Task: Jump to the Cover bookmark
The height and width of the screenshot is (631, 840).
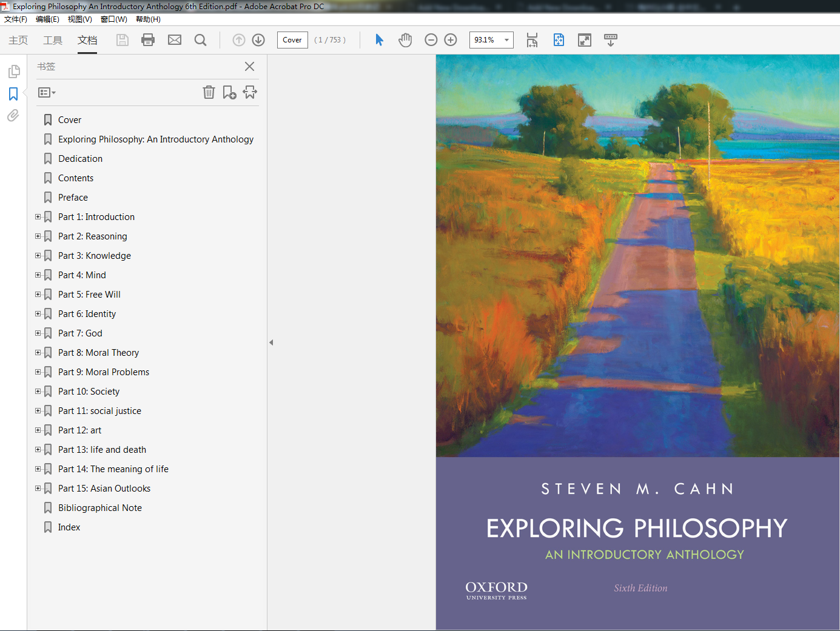Action: point(69,120)
